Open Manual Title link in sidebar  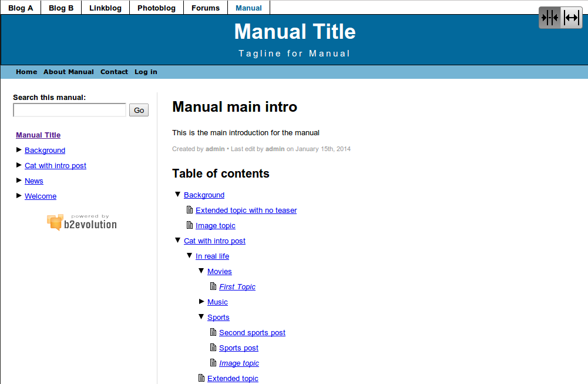point(38,135)
